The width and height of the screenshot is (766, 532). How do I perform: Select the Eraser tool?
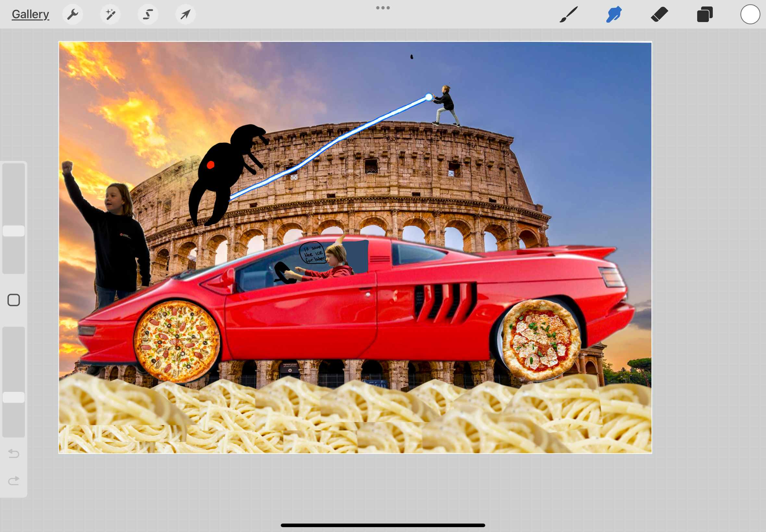(x=659, y=14)
